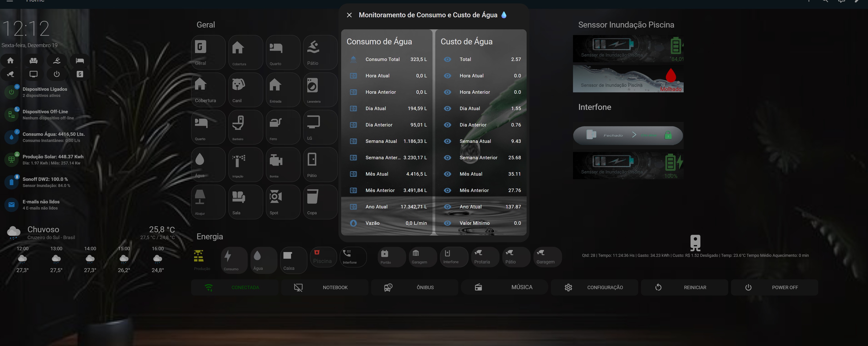The height and width of the screenshot is (346, 868).
Task: Click eye icon beside Dia Atual cost
Action: point(447,109)
